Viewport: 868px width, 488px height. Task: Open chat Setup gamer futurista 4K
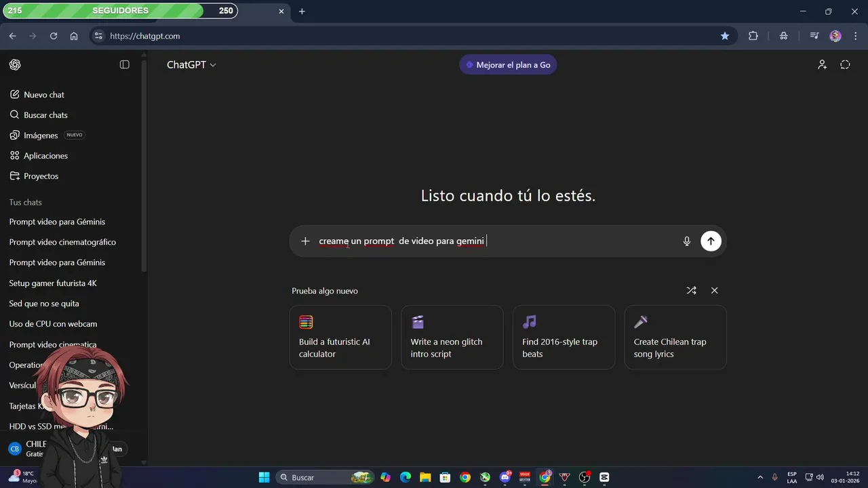click(x=53, y=283)
